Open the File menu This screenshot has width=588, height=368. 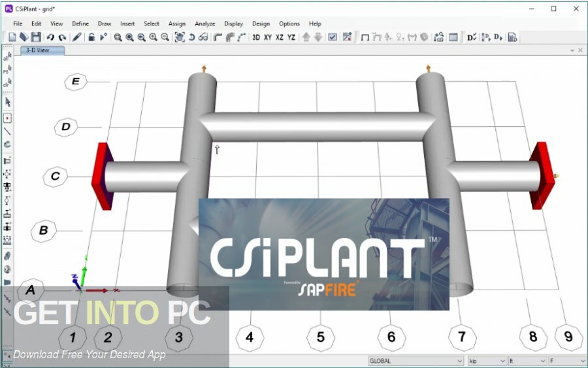18,24
